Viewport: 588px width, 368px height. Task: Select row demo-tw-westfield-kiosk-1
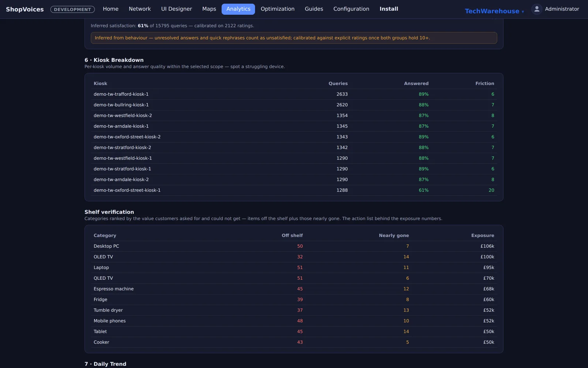click(294, 158)
